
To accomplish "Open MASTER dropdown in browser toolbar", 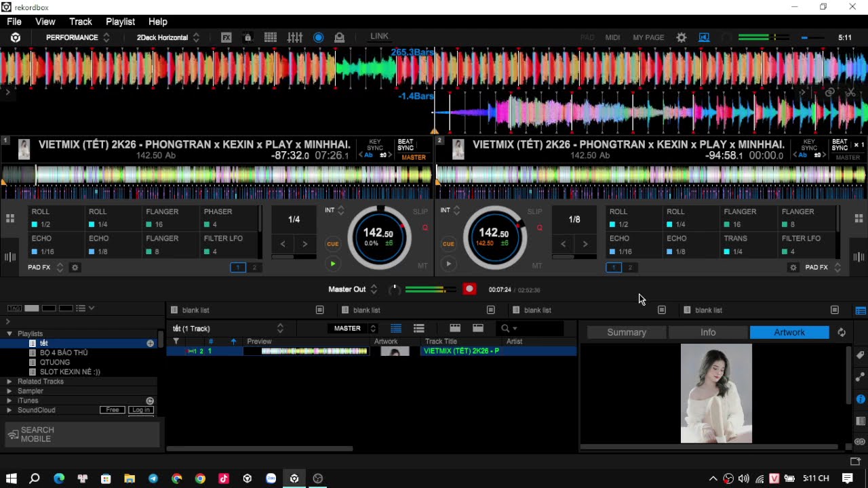I will click(351, 328).
